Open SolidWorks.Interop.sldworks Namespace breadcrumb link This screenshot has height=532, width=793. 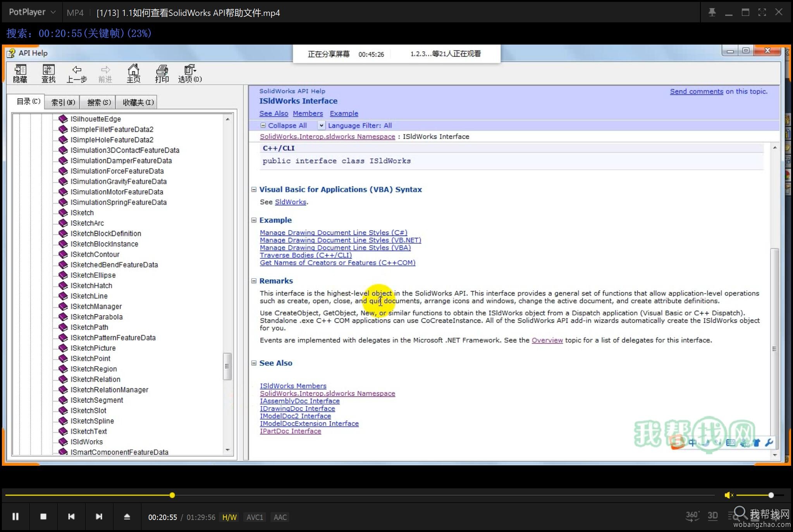pyautogui.click(x=327, y=136)
